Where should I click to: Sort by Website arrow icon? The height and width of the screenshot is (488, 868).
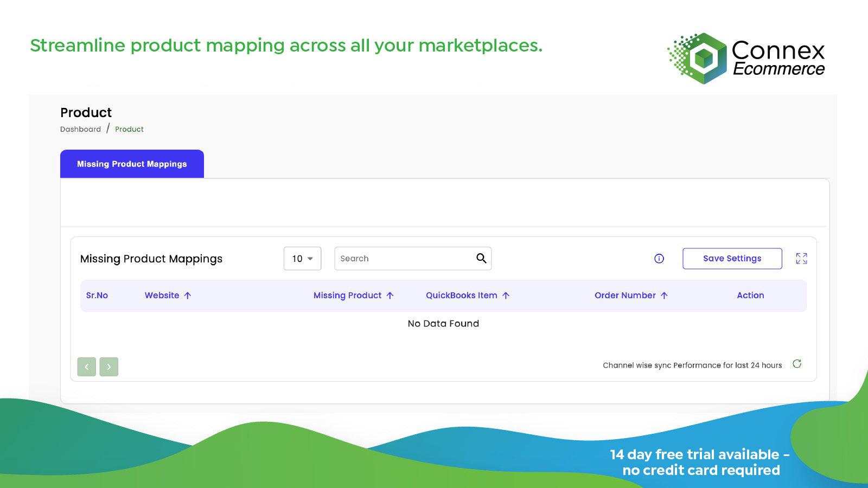click(x=188, y=296)
